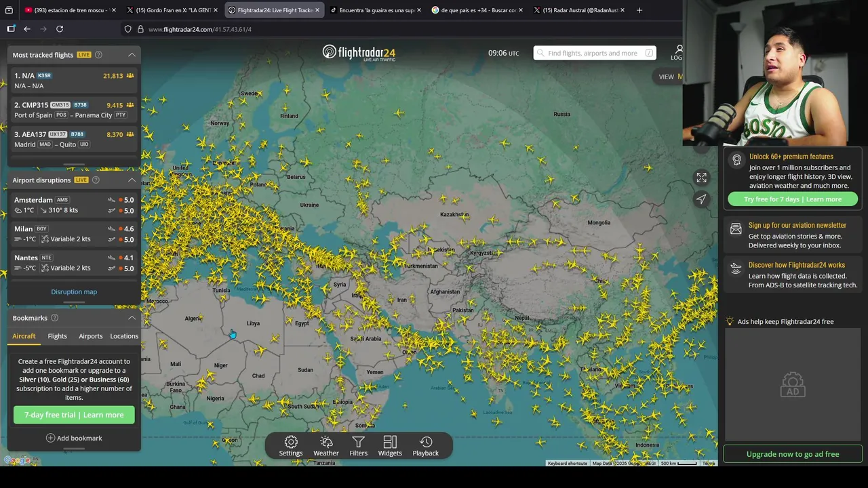
Task: Switch to the Aircraft bookmarks tab
Action: (x=24, y=336)
